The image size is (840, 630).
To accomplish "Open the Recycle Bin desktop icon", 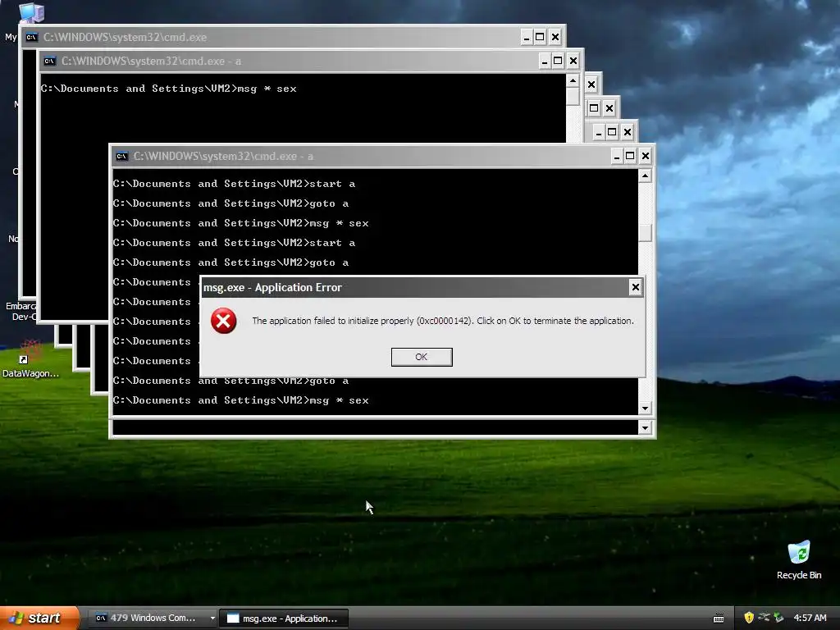I will pos(799,560).
